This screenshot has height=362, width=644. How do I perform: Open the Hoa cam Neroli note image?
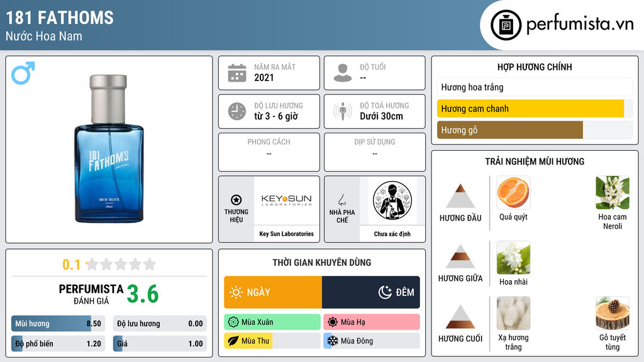click(x=613, y=192)
